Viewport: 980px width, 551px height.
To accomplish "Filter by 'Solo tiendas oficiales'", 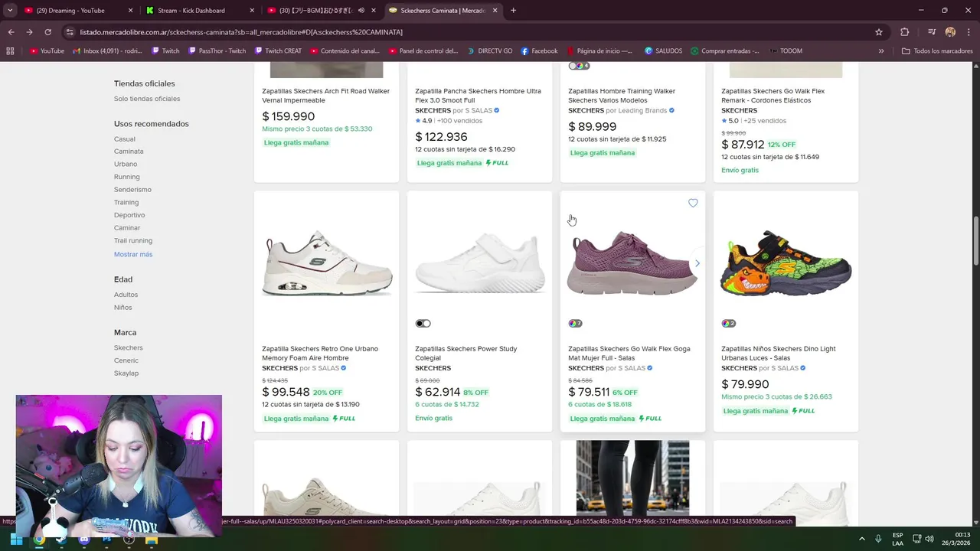I will tap(147, 99).
